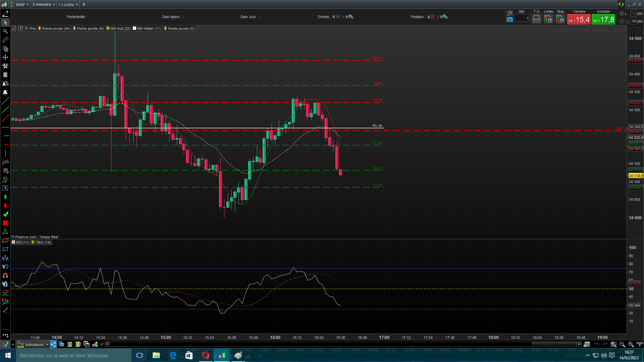Click the T.O. order ticket icon
This screenshot has width=644, height=362.
536,19
